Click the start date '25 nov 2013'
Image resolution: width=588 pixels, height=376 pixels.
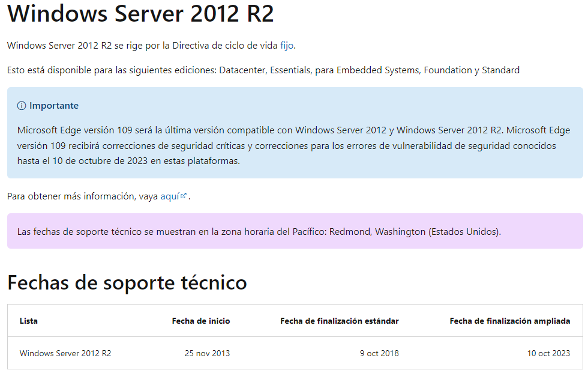[x=207, y=353]
